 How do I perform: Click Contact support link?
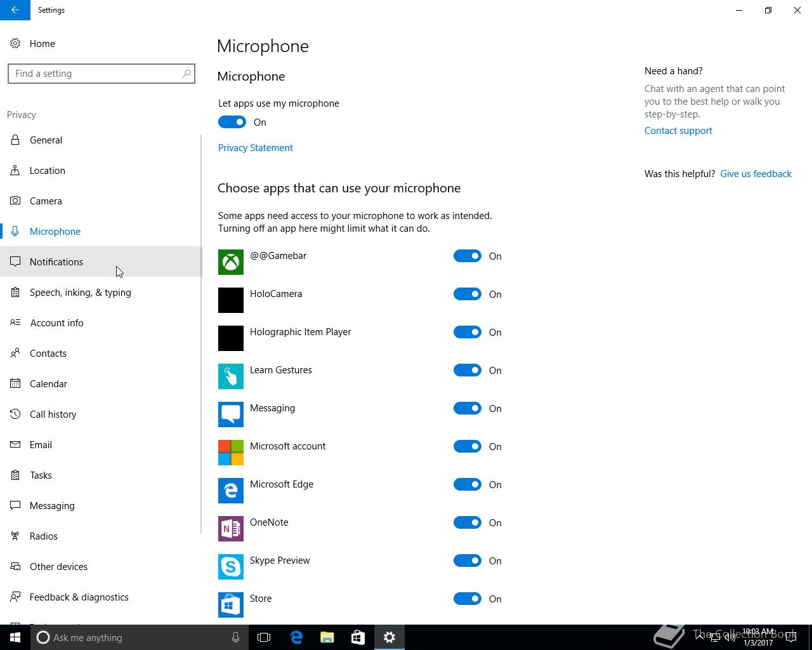(x=678, y=130)
